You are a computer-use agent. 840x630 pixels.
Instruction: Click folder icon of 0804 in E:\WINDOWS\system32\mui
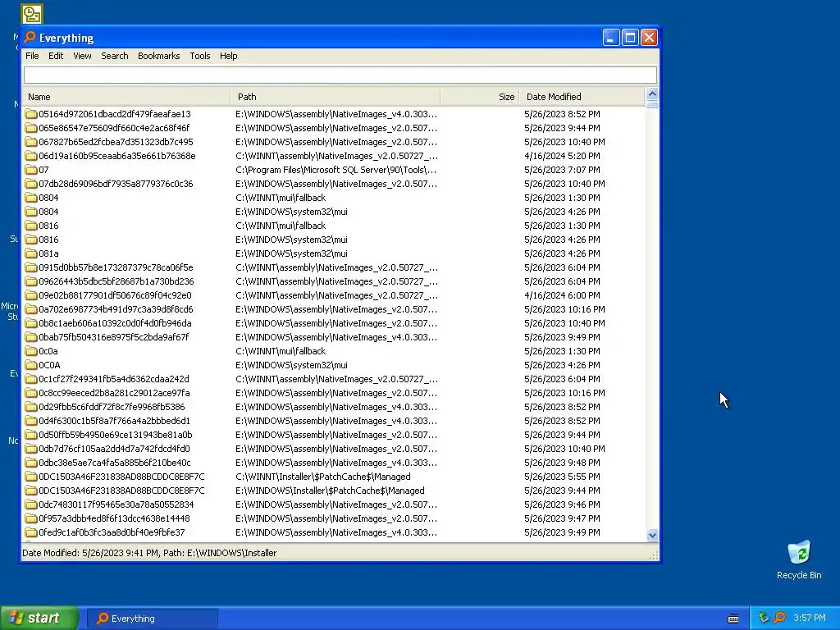coord(31,212)
